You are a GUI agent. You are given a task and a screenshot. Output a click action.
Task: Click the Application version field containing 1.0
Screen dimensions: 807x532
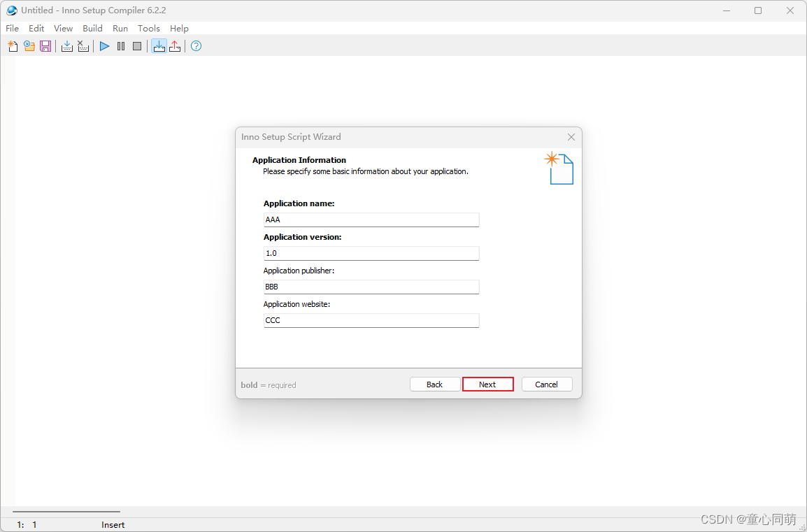coord(371,253)
